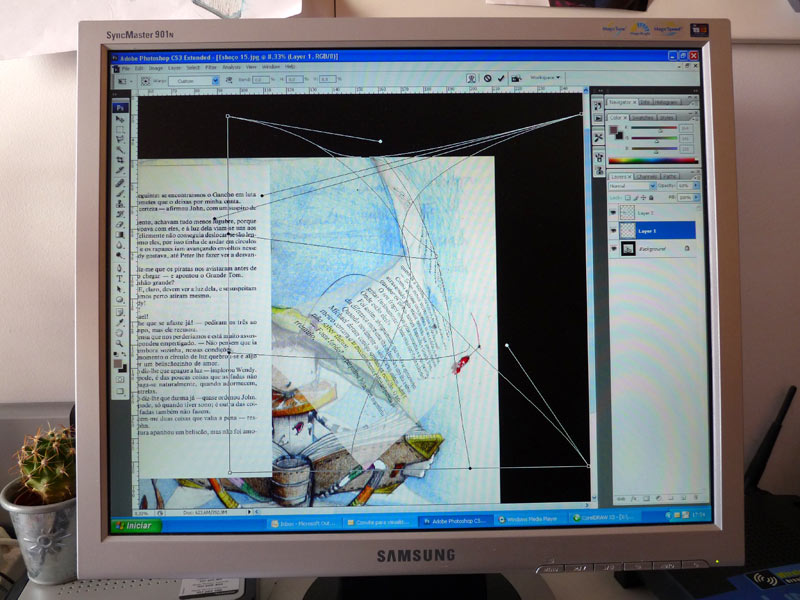Open the Tool Presets collapsed panel icon
Screen dimensions: 800x600
coord(598,137)
